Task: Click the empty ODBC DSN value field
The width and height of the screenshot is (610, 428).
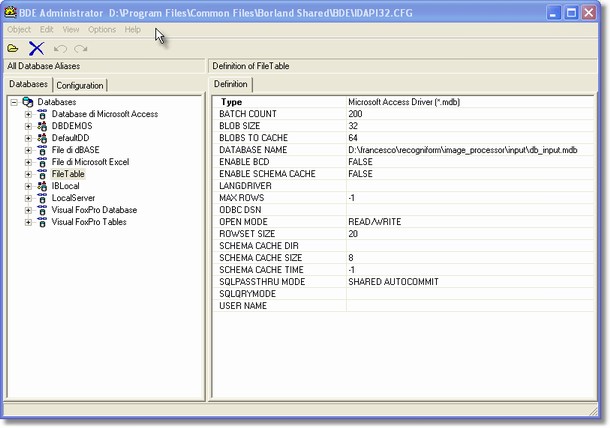Action: (470, 210)
